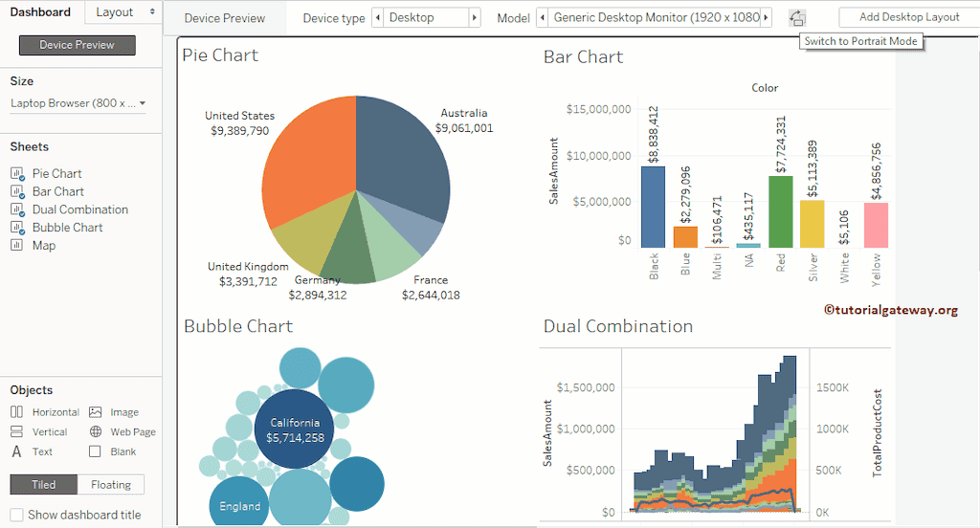The height and width of the screenshot is (528, 980).
Task: Click the Image object icon
Action: (x=96, y=412)
